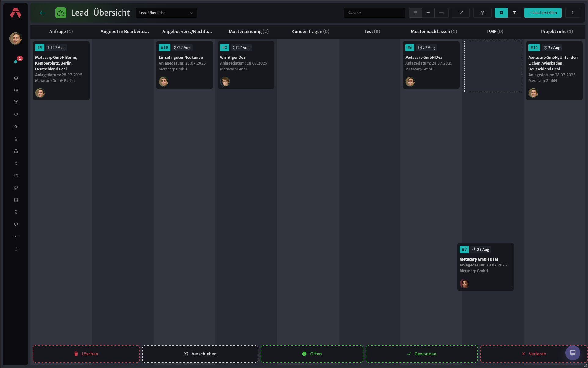Open the dashboard gauge icon in the sidebar

click(x=16, y=90)
